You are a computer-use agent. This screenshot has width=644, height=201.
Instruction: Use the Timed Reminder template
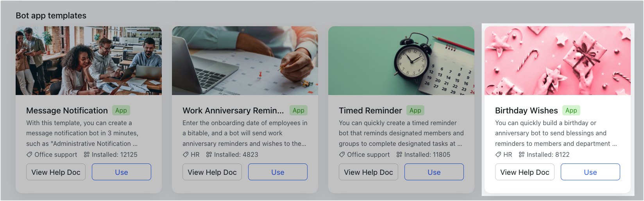(x=434, y=172)
